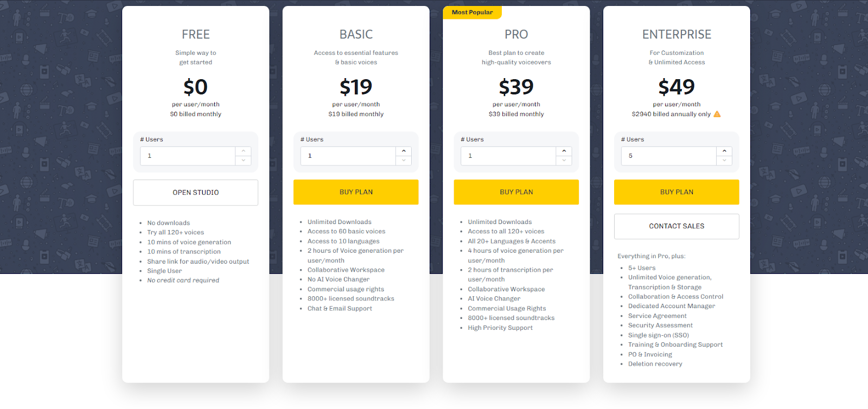Decrease users count on the Free plan
Screen dimensions: 868x409
point(243,161)
